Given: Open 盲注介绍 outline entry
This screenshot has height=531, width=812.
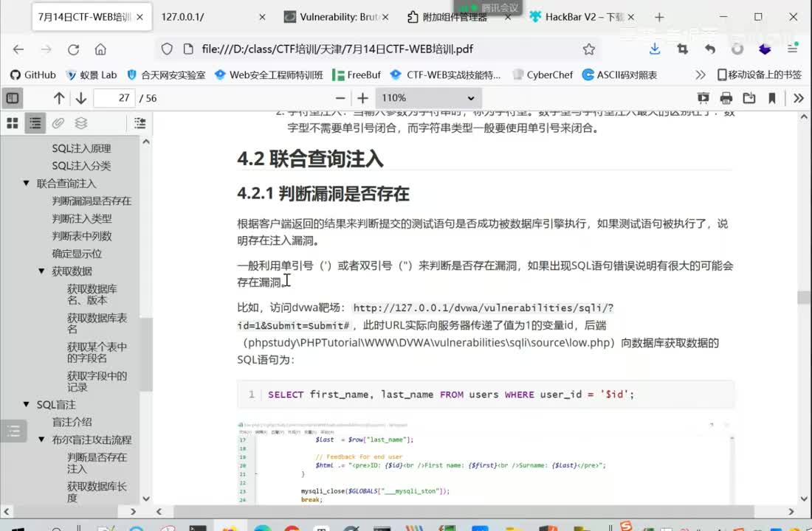Looking at the screenshot, I should point(72,422).
